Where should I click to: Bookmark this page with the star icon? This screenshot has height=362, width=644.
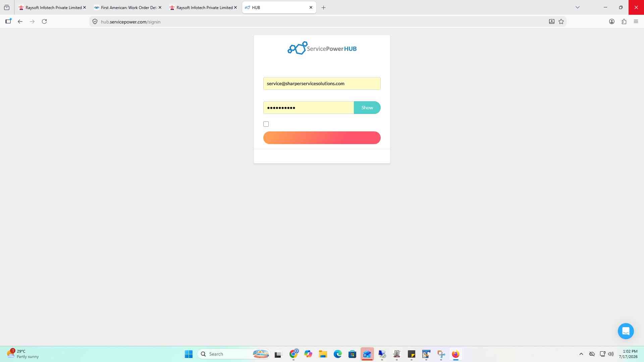tap(561, 21)
